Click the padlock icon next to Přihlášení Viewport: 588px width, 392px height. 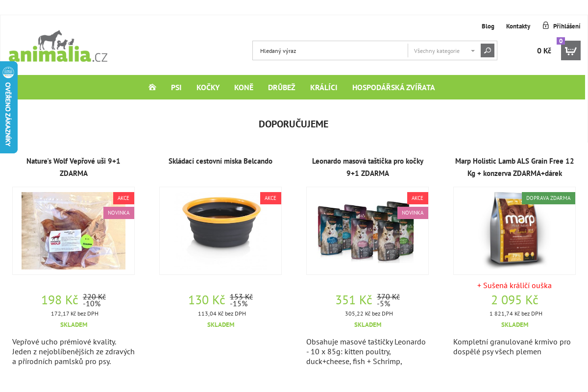[545, 25]
